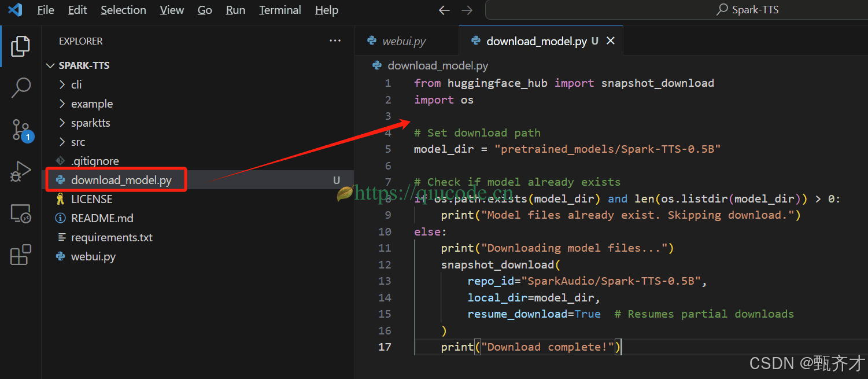Click line number 1 in gutter
This screenshot has height=379, width=868.
pyautogui.click(x=388, y=83)
